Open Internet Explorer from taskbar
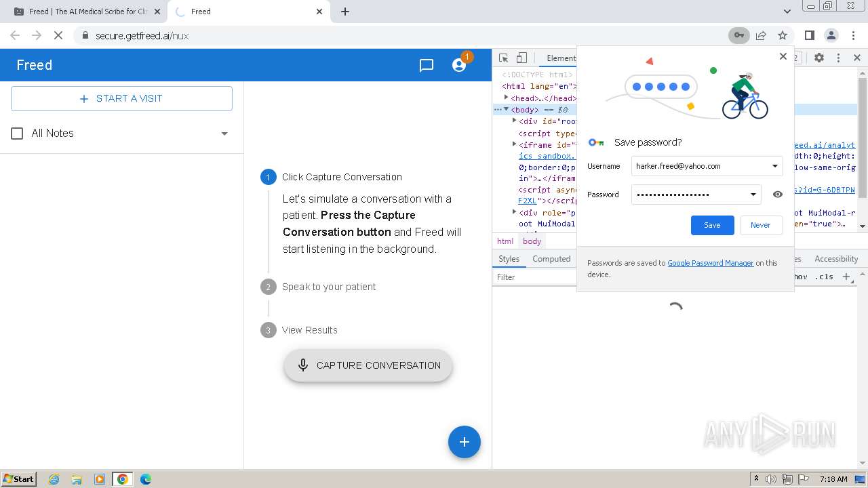868x488 pixels. pyautogui.click(x=54, y=479)
